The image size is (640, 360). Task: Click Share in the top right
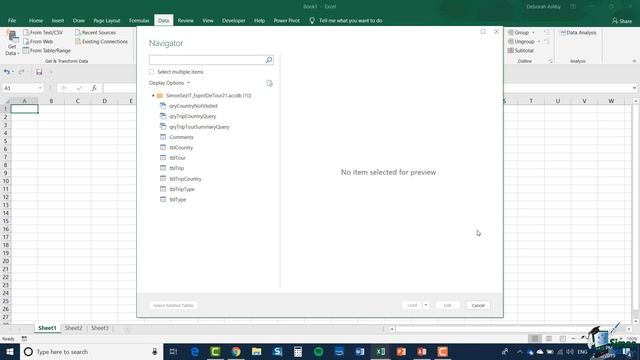622,20
